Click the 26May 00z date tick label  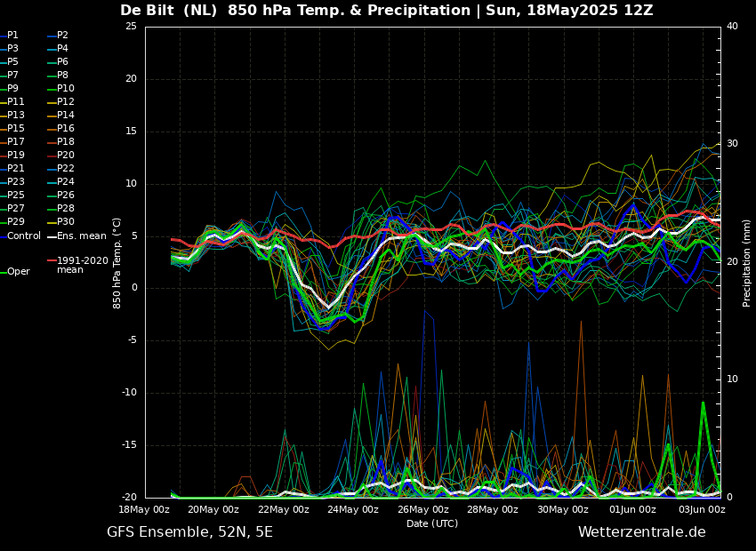point(423,510)
